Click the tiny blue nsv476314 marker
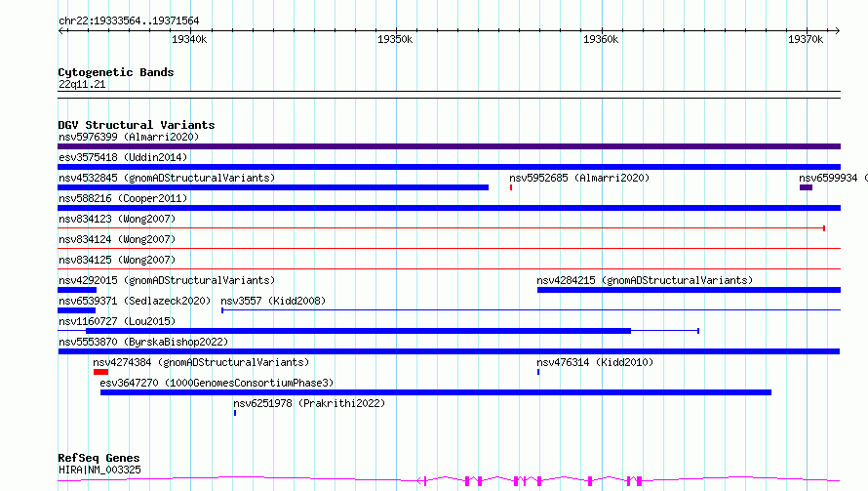The height and width of the screenshot is (491, 868). (538, 372)
